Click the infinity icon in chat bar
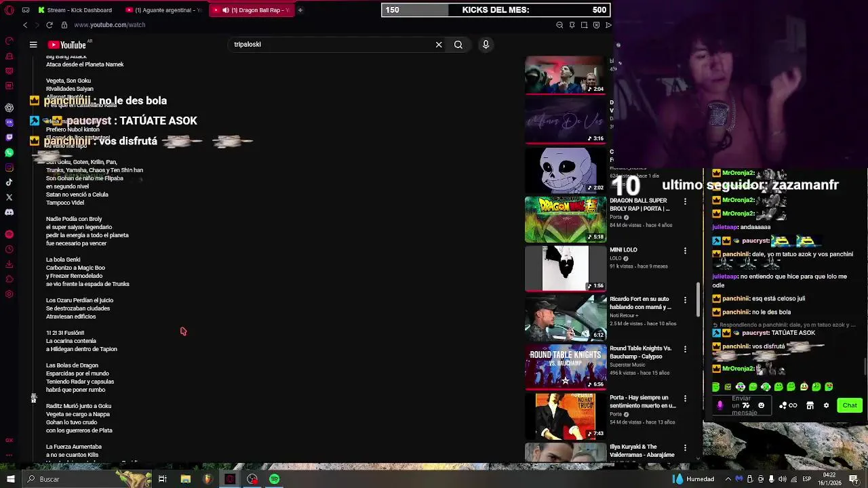The height and width of the screenshot is (488, 868). 793,405
